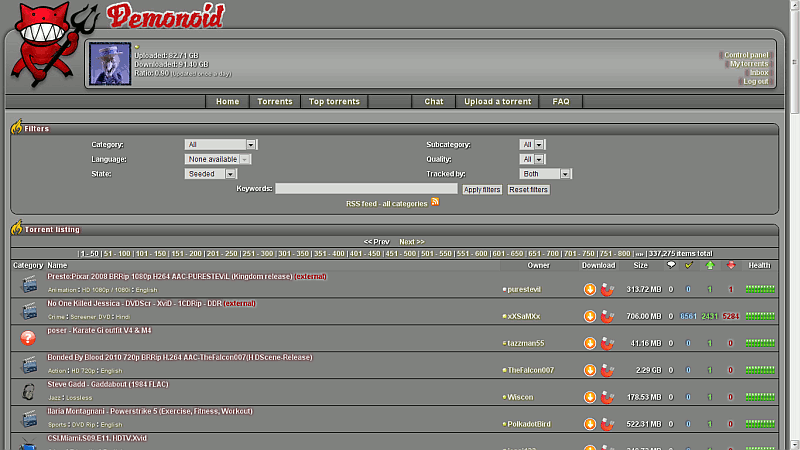Open Chat navigation item

pyautogui.click(x=434, y=102)
